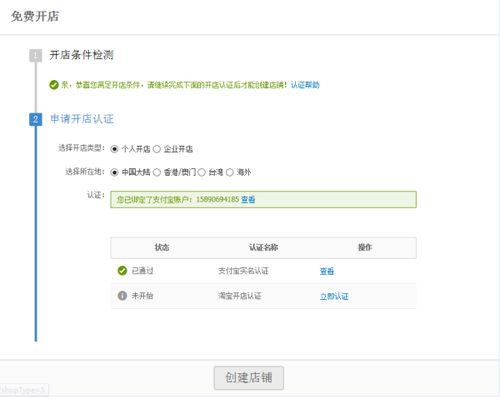The width and height of the screenshot is (500, 399).
Task: Click 认证名称 column header
Action: [x=264, y=247]
